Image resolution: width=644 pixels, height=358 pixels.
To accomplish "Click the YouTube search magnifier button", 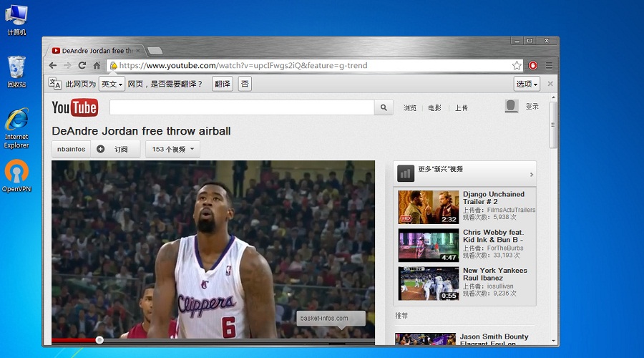I will point(384,107).
